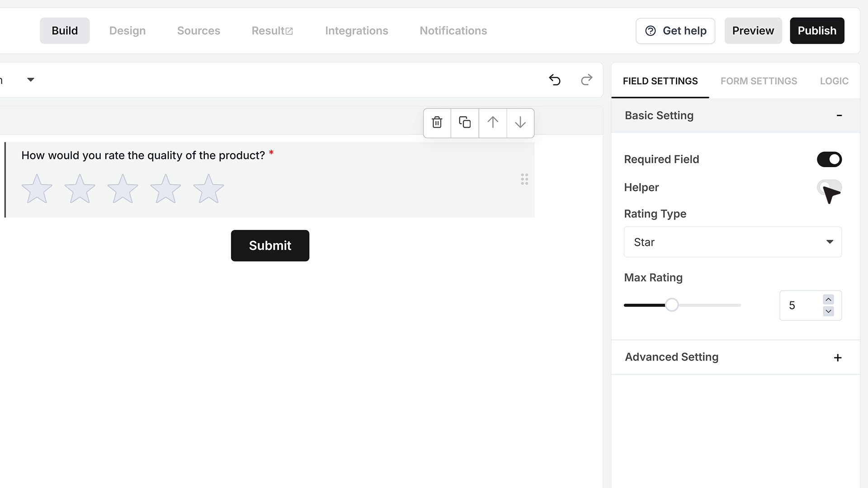Open the Design tab
The image size is (868, 488).
coord(127,31)
